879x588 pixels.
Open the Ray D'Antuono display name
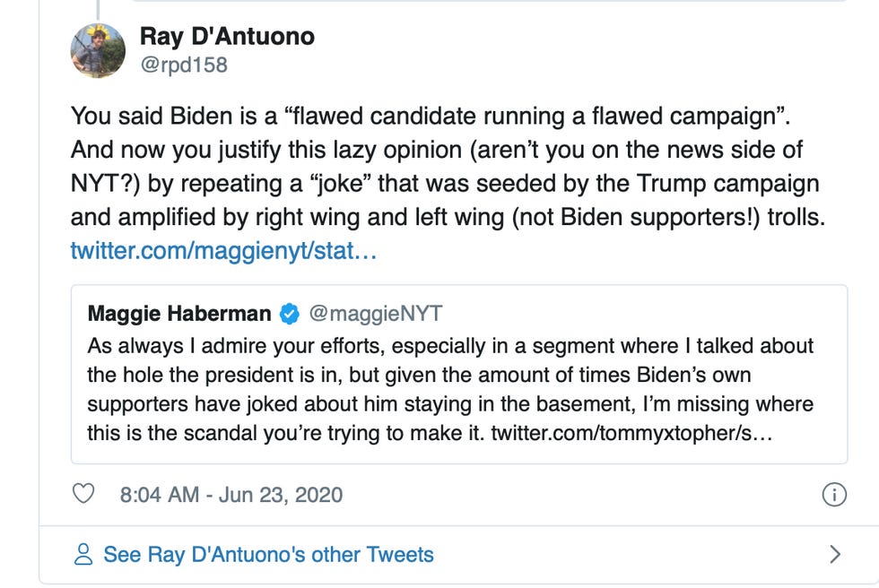point(227,37)
